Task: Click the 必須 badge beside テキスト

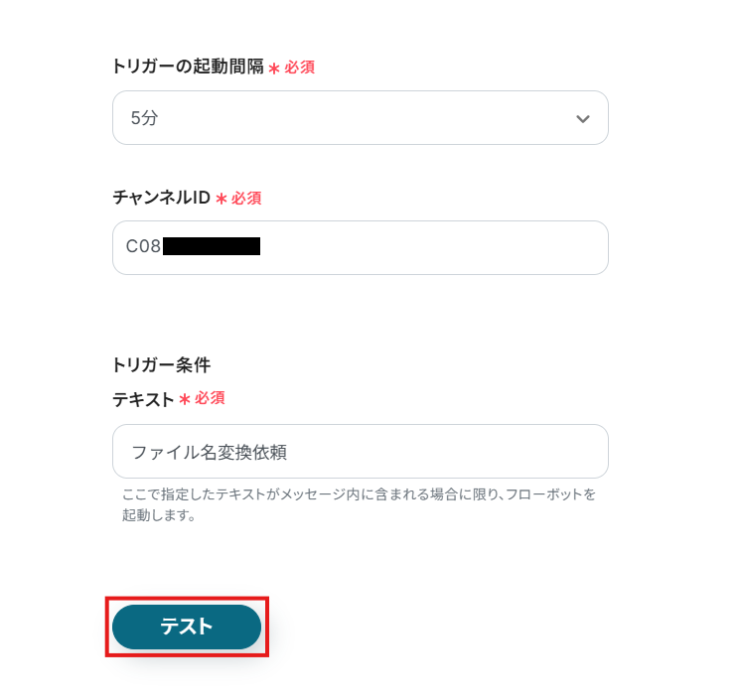Action: pos(210,398)
